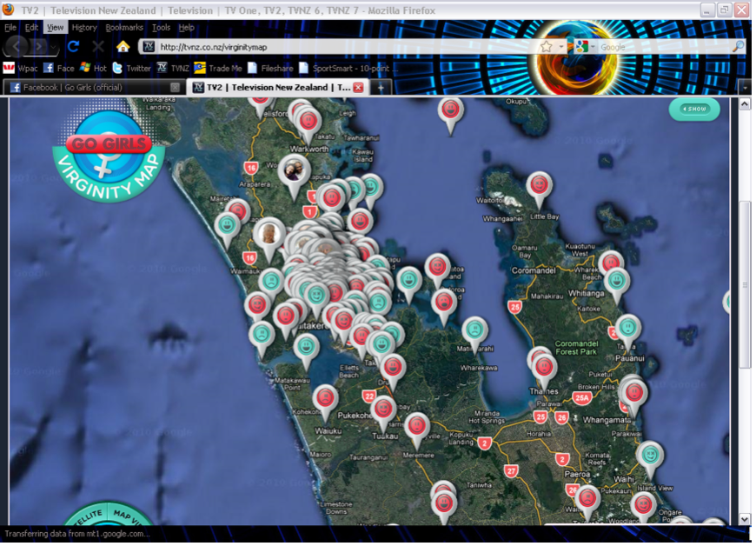756x546 pixels.
Task: Click the teal pin near Island View
Action: (650, 456)
